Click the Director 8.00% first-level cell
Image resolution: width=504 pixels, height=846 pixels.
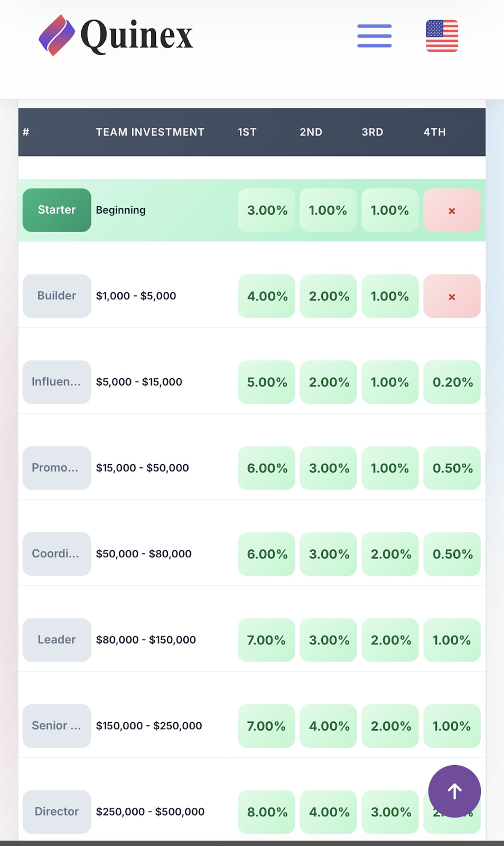click(x=267, y=812)
